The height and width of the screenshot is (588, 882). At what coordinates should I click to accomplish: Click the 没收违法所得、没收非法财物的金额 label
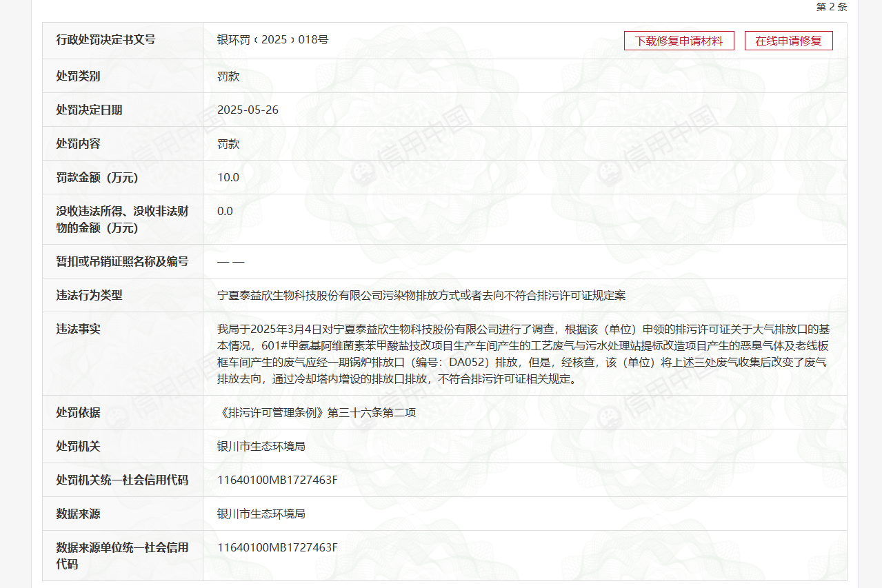click(x=122, y=220)
